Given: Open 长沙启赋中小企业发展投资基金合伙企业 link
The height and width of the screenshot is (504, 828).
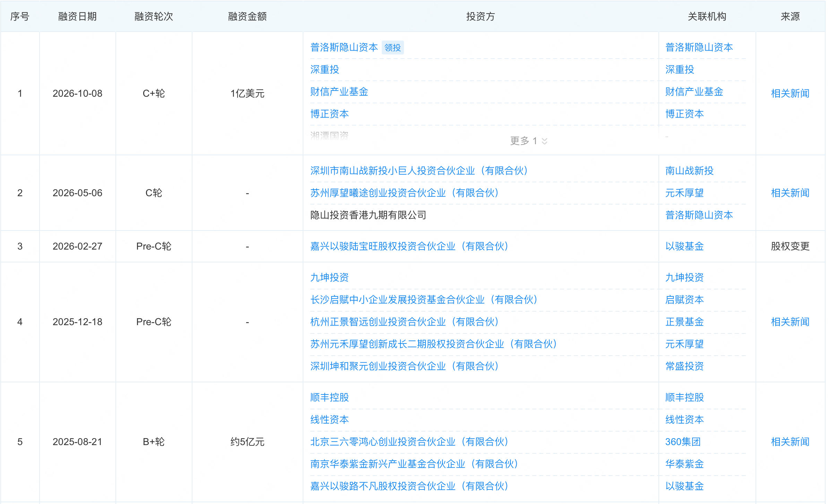Looking at the screenshot, I should (x=424, y=299).
